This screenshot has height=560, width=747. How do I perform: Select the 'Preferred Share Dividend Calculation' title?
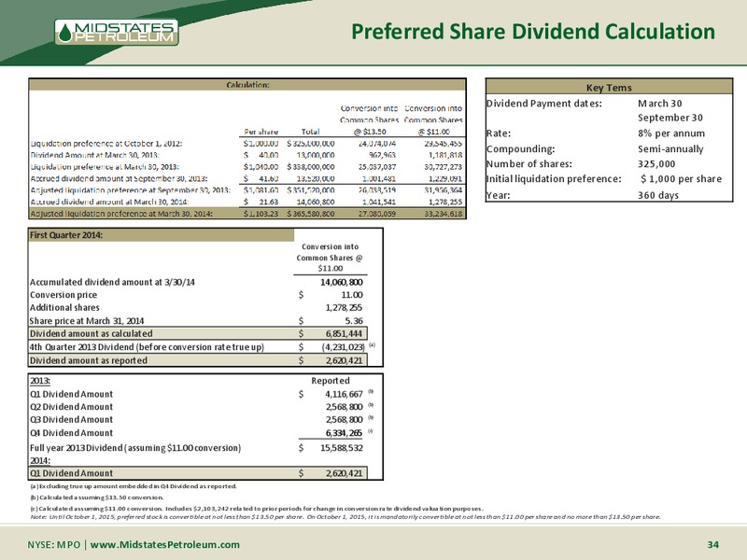[533, 32]
